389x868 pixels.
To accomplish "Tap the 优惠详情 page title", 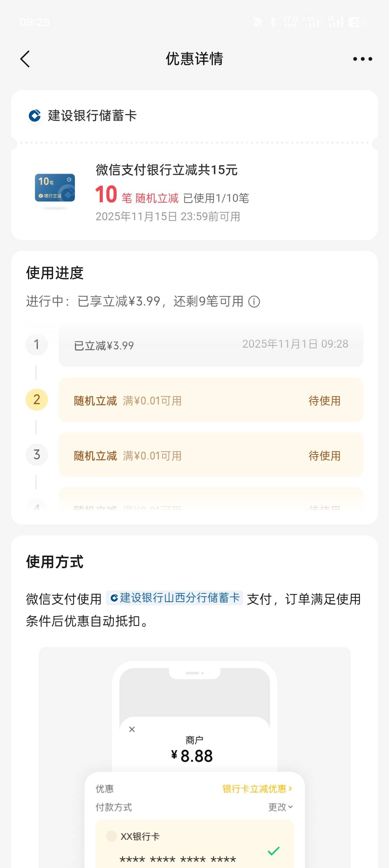I will [194, 59].
